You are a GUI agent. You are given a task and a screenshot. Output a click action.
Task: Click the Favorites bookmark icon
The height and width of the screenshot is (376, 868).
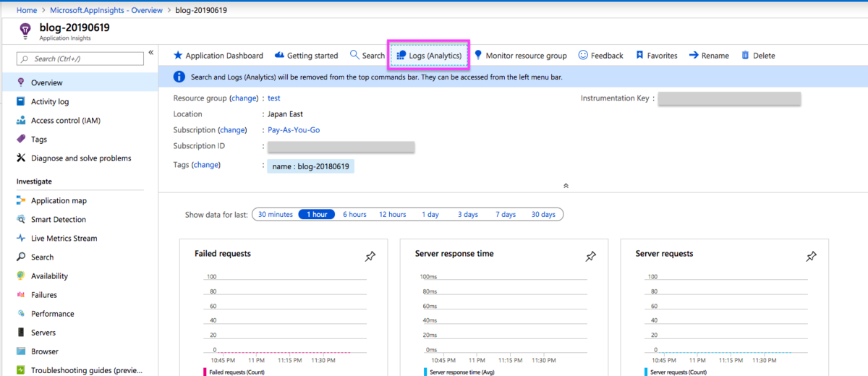click(639, 56)
